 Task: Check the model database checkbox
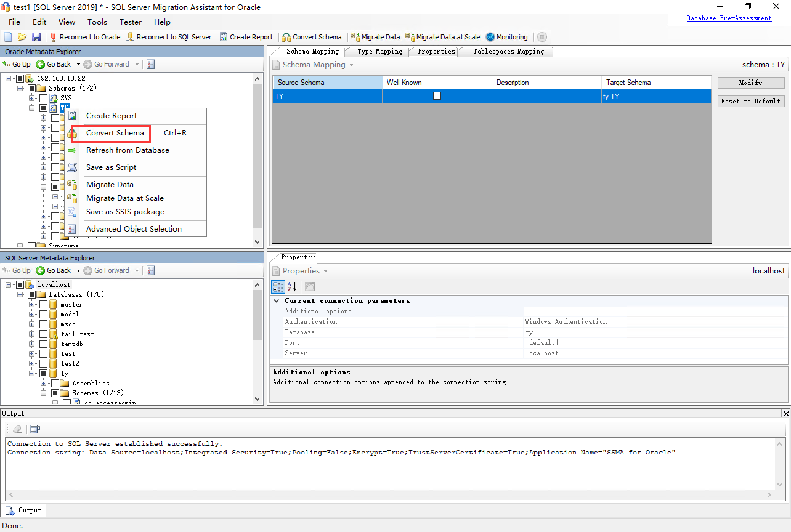[x=43, y=314]
